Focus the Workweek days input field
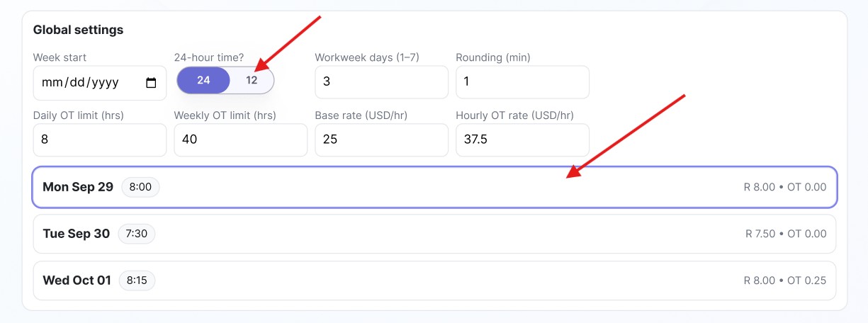 coord(381,82)
